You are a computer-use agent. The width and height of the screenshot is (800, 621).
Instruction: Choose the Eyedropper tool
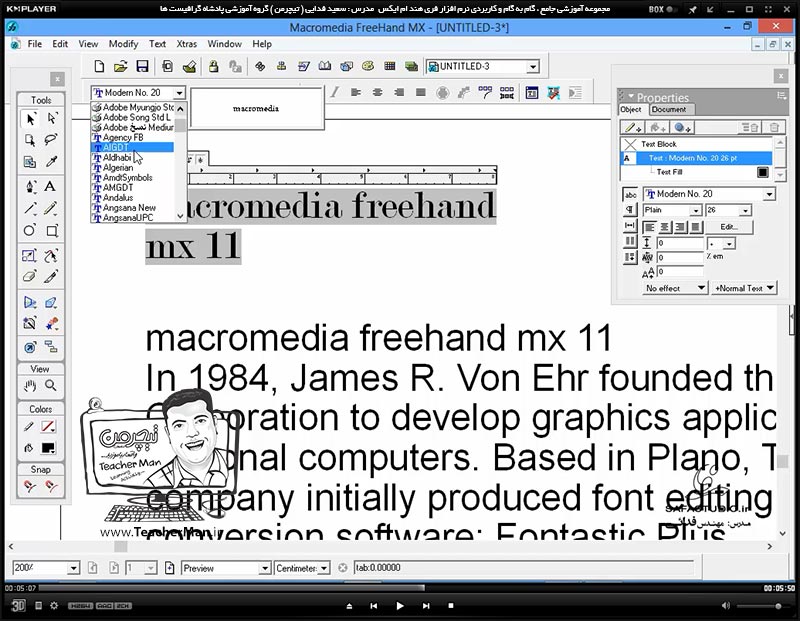pos(51,162)
